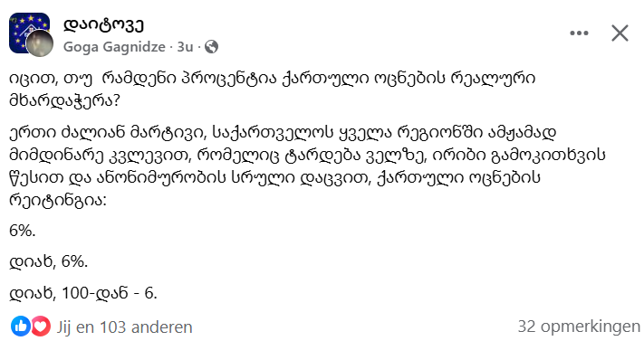Click Goga Gagnidze's round profile picture
Image resolution: width=644 pixels, height=341 pixels.
[40, 43]
